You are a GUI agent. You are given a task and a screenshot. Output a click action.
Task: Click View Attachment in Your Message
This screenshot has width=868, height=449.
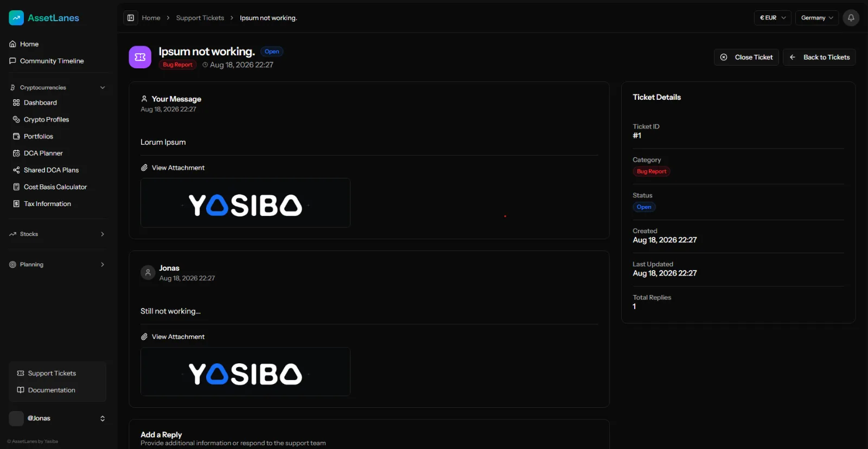[x=178, y=168]
